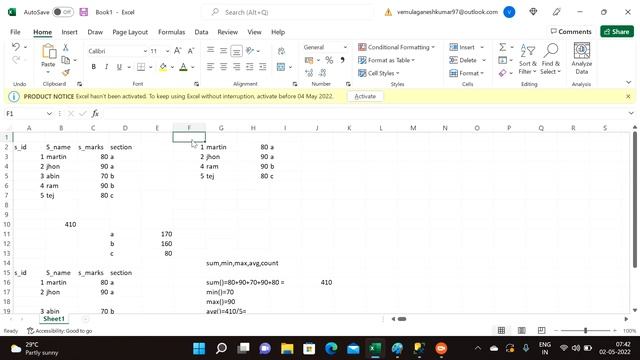Open the font size dropdown
640x360 pixels.
coord(167,51)
